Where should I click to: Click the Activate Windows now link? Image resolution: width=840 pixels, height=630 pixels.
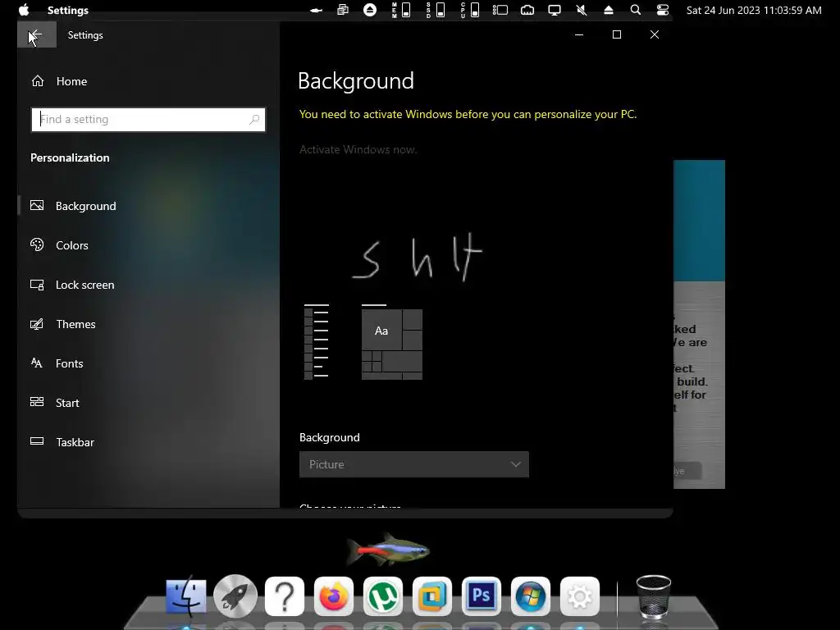point(358,149)
